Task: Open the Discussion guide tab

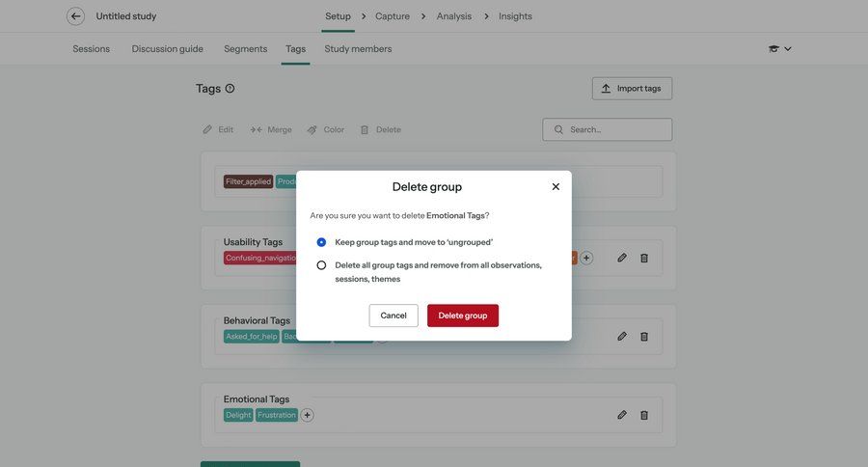Action: 167,49
